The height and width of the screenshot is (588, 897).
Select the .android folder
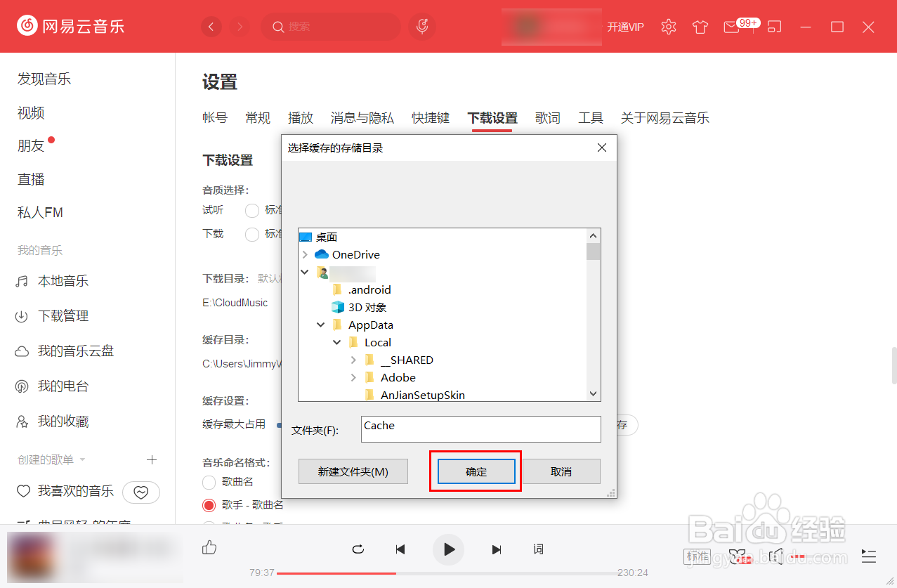(369, 289)
